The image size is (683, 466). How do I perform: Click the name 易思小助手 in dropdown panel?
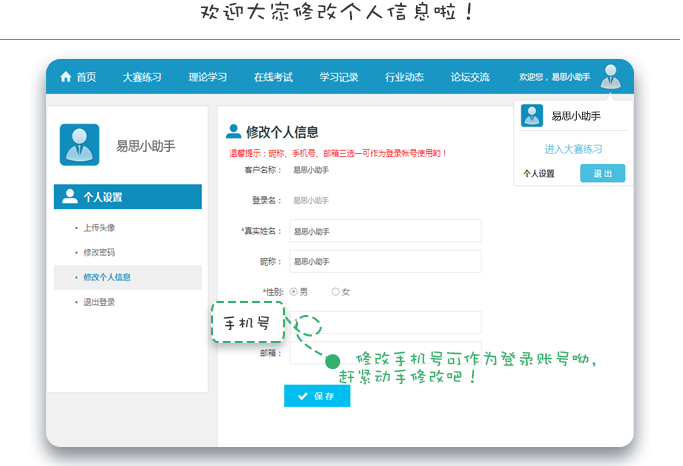576,116
